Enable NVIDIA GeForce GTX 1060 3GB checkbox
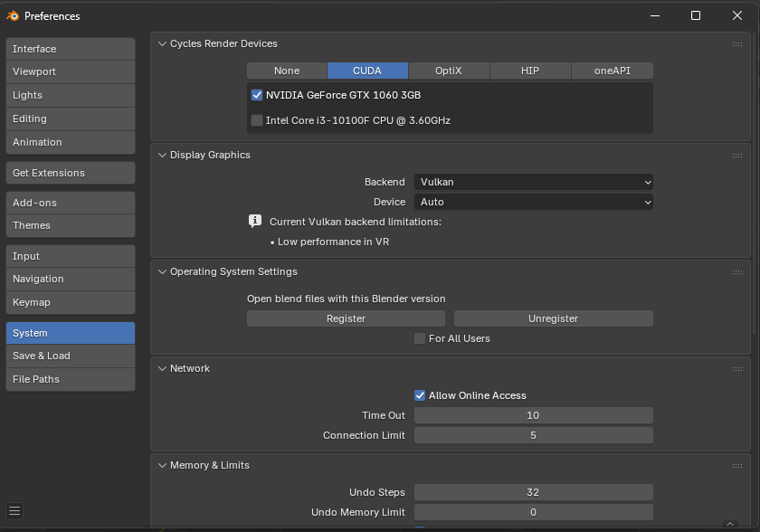 click(x=257, y=95)
